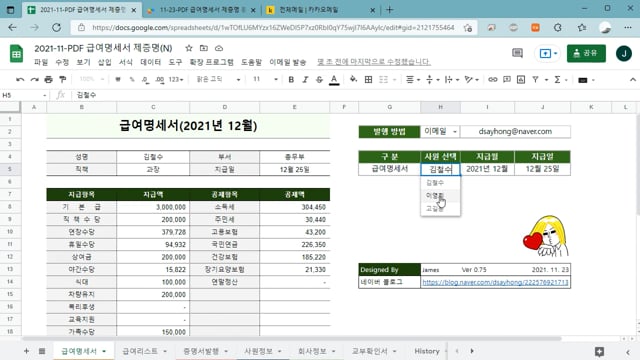Open the 삽입 menu
This screenshot has width=640, height=360.
click(104, 62)
